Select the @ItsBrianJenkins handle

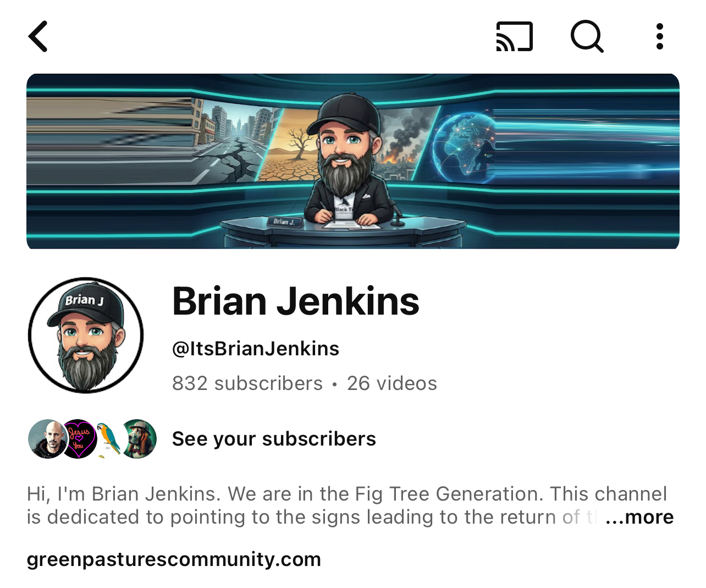pyautogui.click(x=256, y=349)
